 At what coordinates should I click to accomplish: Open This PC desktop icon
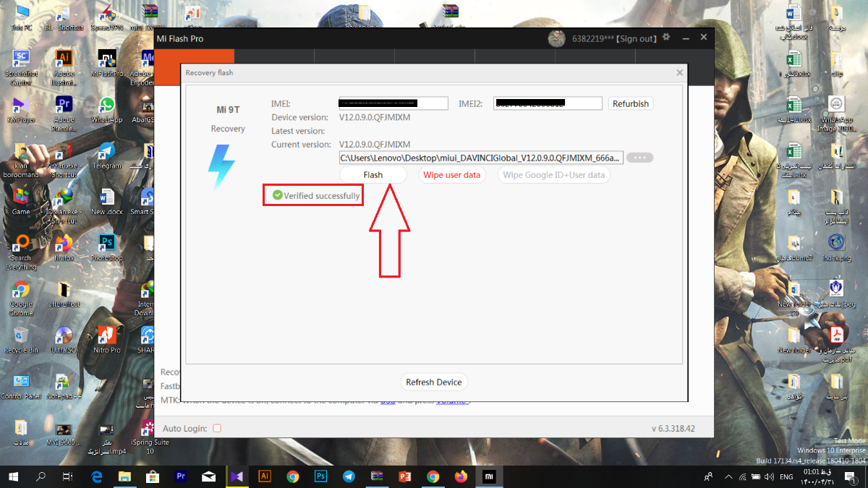coord(22,18)
